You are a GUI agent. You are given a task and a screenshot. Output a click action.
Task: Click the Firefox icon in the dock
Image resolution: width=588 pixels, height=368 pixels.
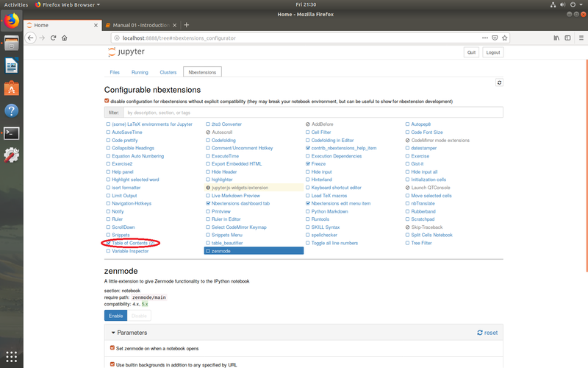tap(12, 21)
